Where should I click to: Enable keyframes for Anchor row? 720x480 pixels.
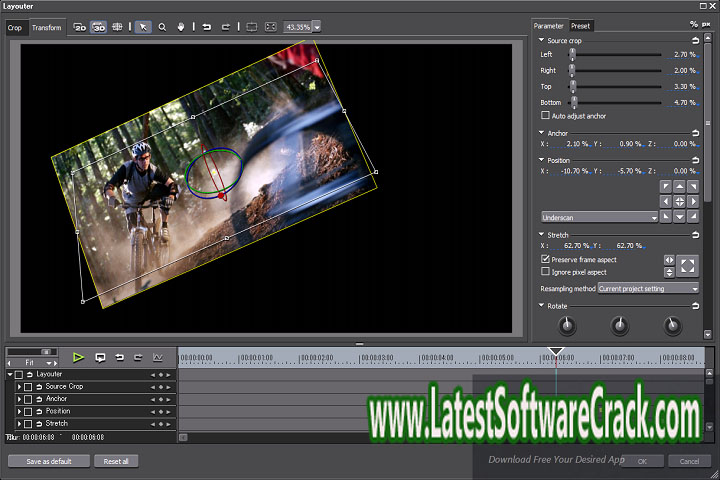[28, 400]
